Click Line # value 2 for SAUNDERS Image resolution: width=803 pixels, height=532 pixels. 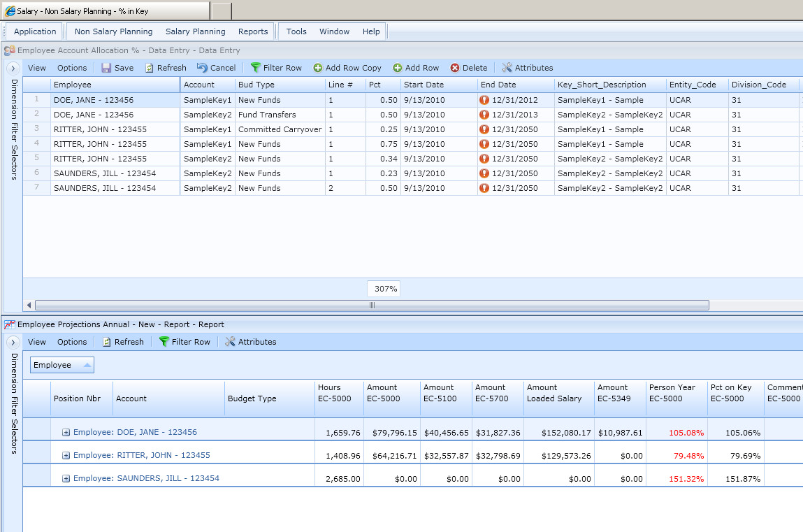pos(346,188)
